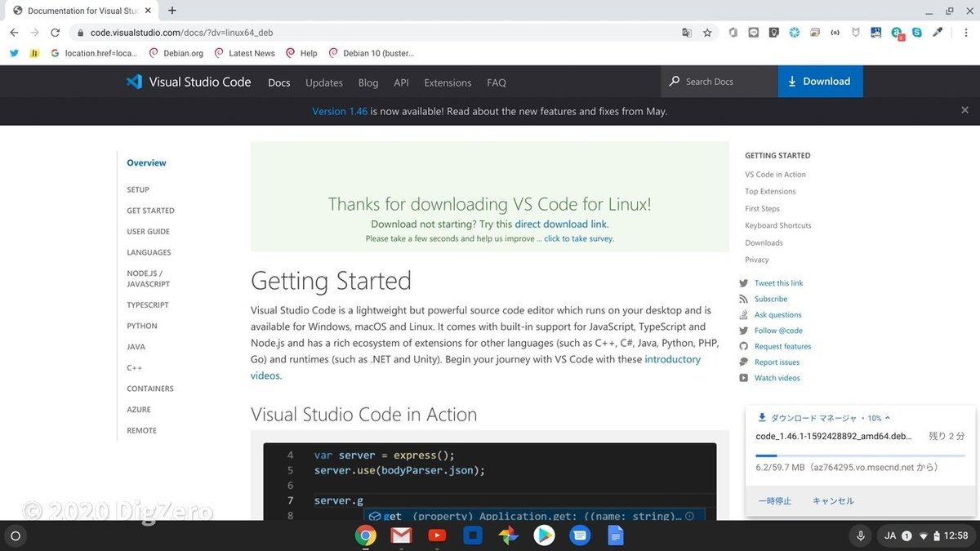Click the blue Download button
This screenshot has width=980, height=551.
(x=820, y=82)
